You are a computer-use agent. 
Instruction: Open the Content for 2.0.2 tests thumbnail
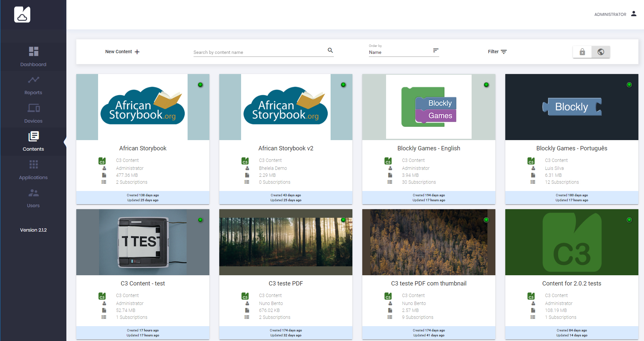(x=572, y=242)
